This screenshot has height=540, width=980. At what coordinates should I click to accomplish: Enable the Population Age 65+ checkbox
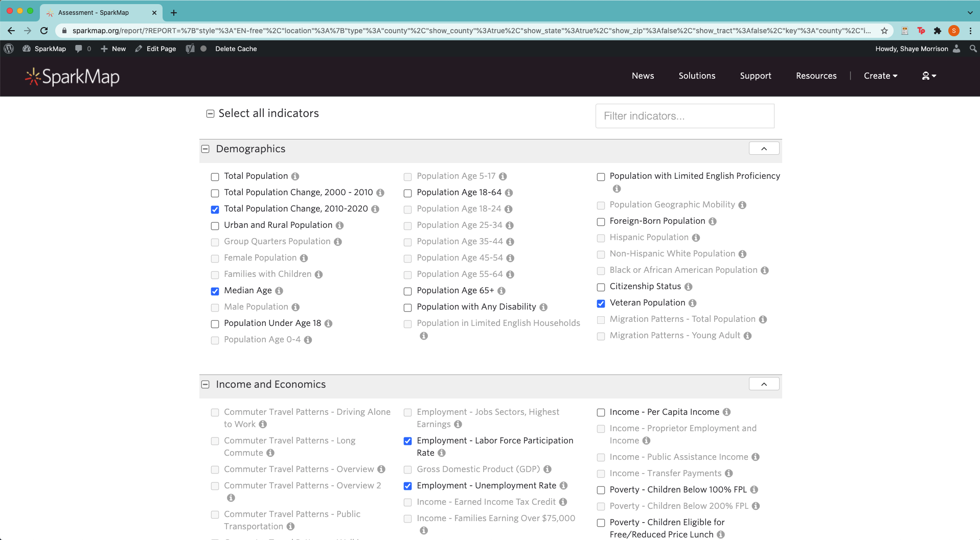point(408,291)
